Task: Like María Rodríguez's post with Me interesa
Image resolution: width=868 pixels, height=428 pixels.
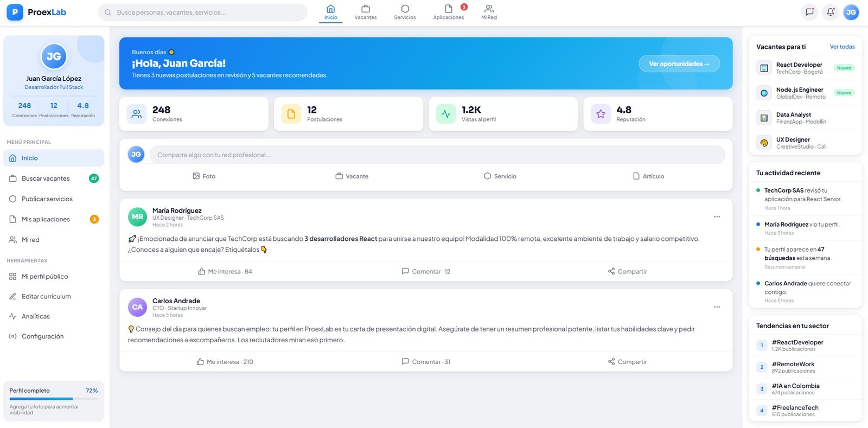Action: [x=225, y=271]
